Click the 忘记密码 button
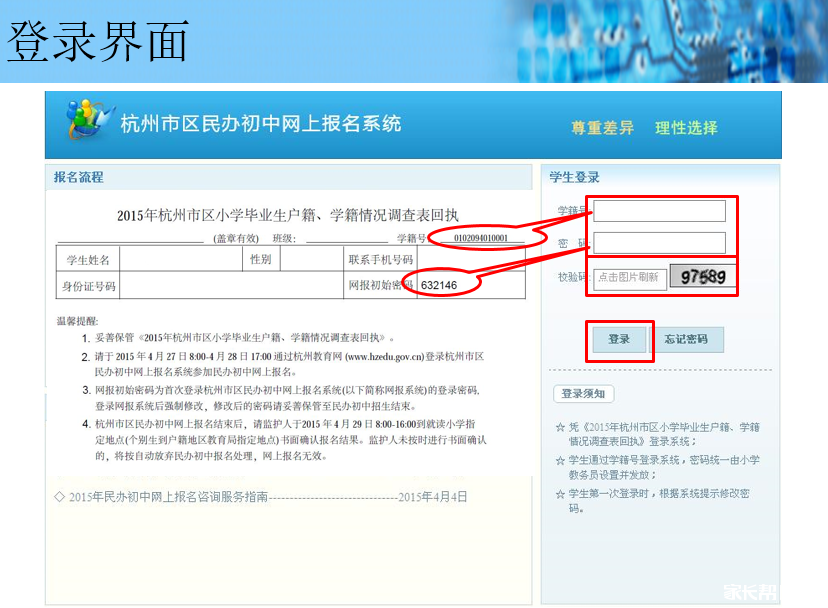This screenshot has height=608, width=828. coord(687,340)
